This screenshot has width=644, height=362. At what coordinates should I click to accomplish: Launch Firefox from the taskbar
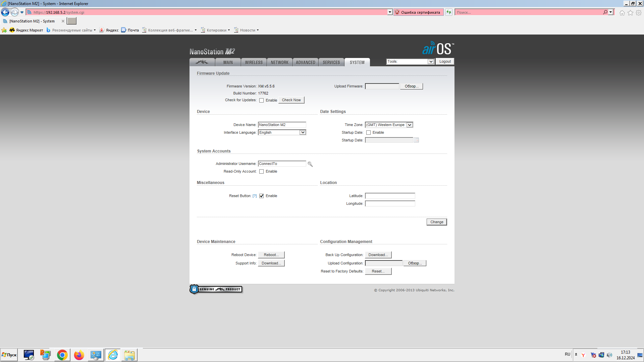coord(79,355)
